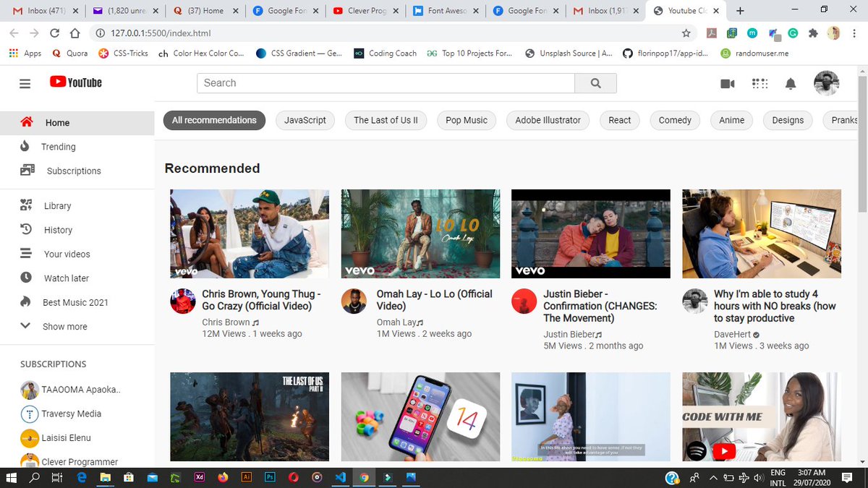Viewport: 868px width, 488px height.
Task: Open Photoshop from the taskbar
Action: pos(270,478)
